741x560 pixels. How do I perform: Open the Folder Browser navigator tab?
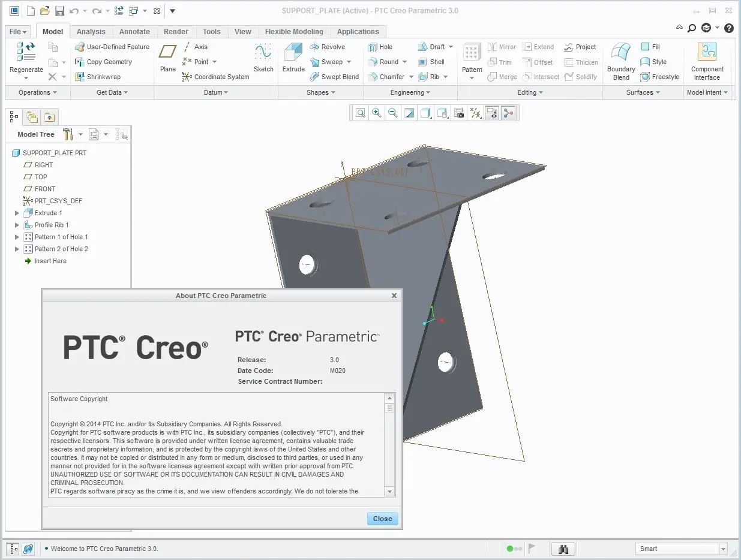pos(32,117)
